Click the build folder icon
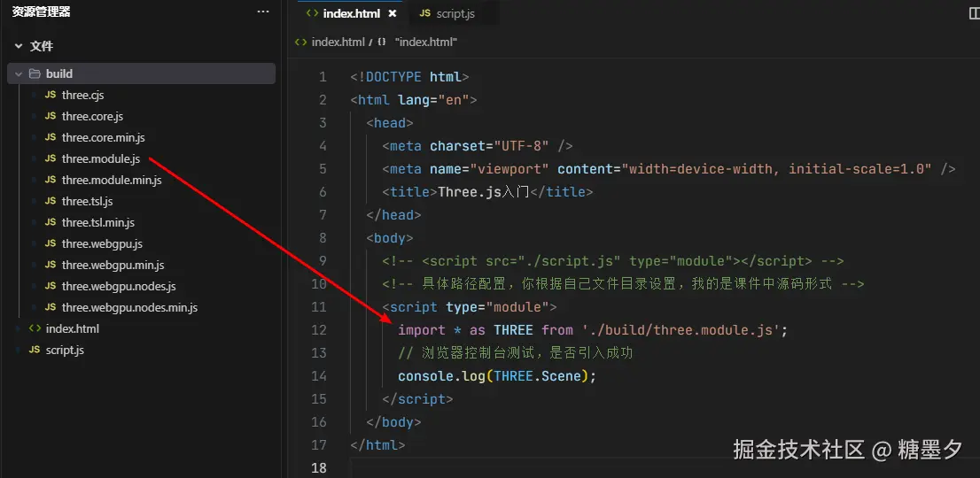980x478 pixels. [35, 73]
